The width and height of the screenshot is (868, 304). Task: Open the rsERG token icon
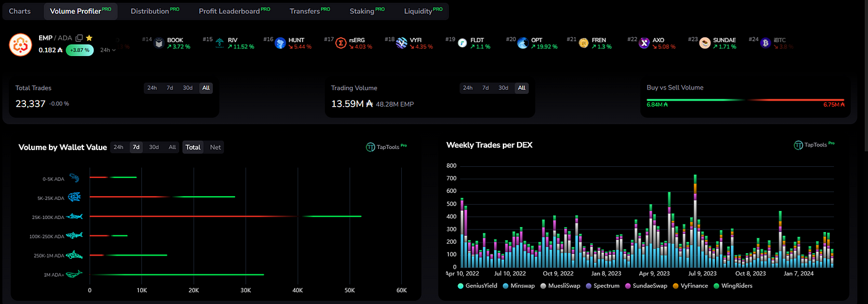(341, 43)
